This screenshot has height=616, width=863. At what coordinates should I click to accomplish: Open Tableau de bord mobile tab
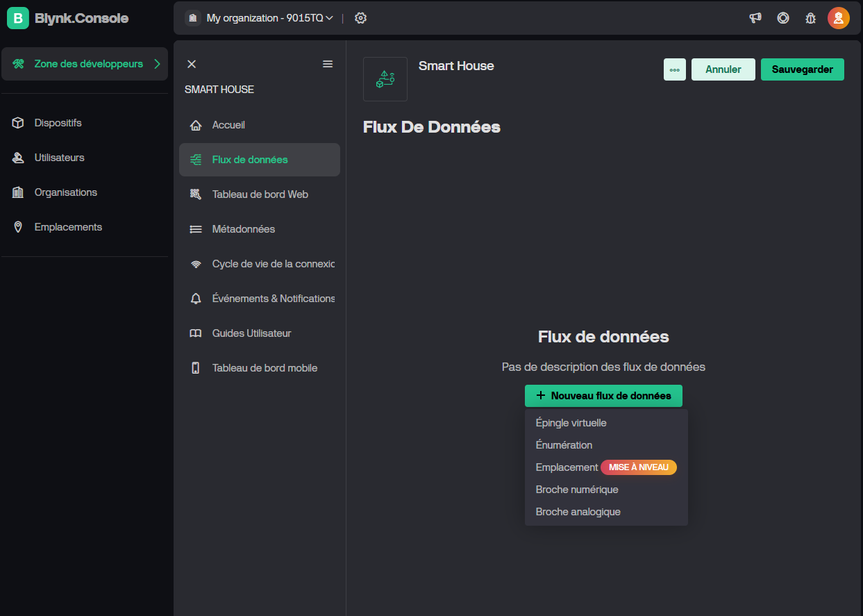pyautogui.click(x=260, y=368)
